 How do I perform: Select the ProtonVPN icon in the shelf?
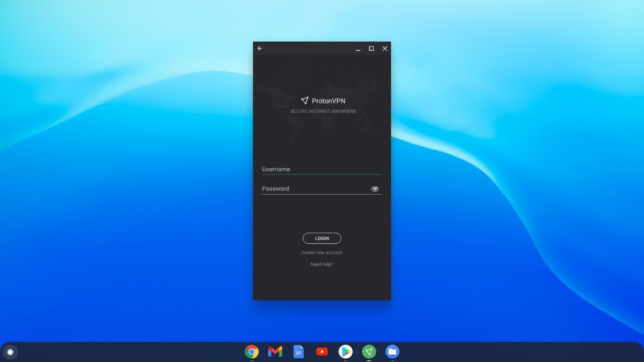pyautogui.click(x=369, y=352)
